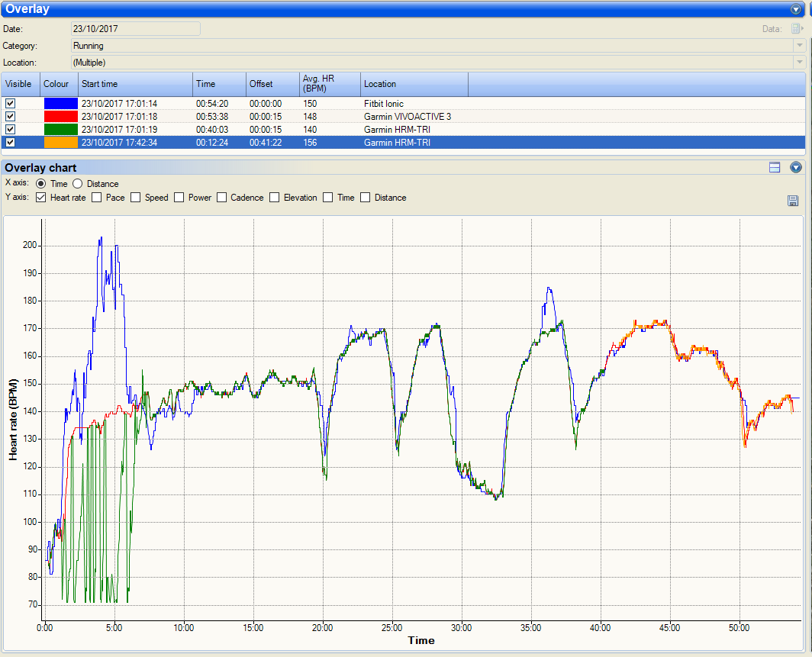
Task: Select the Distance X axis radio button
Action: coord(78,184)
